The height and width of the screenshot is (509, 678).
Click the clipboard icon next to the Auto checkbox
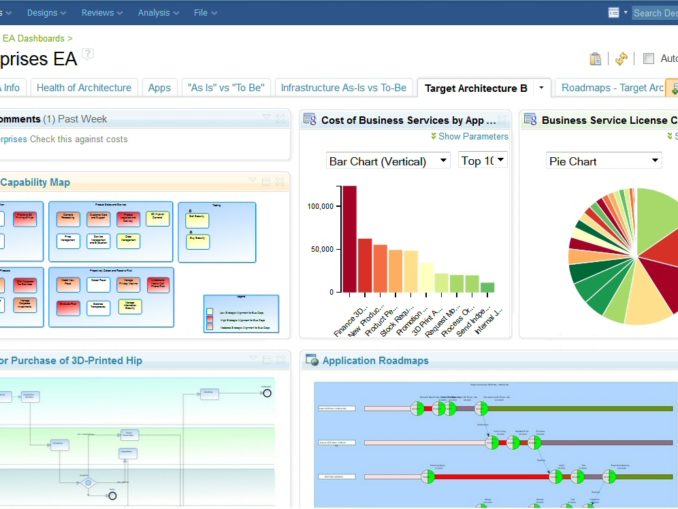596,59
